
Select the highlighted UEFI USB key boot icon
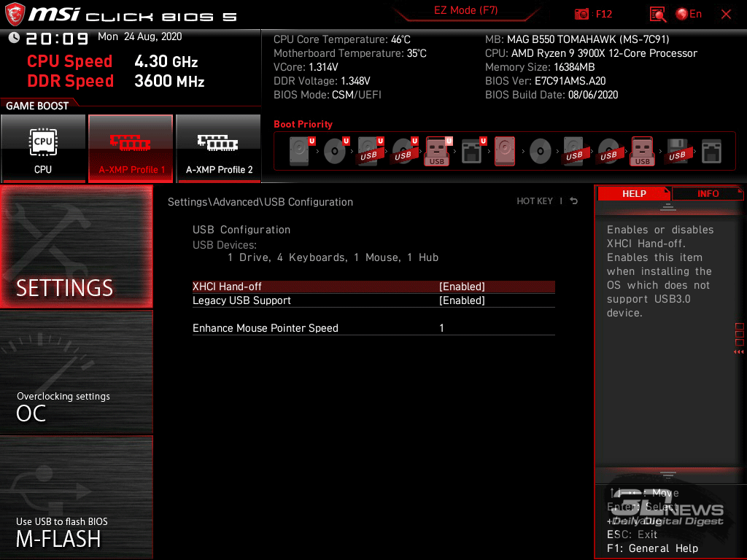pyautogui.click(x=438, y=151)
